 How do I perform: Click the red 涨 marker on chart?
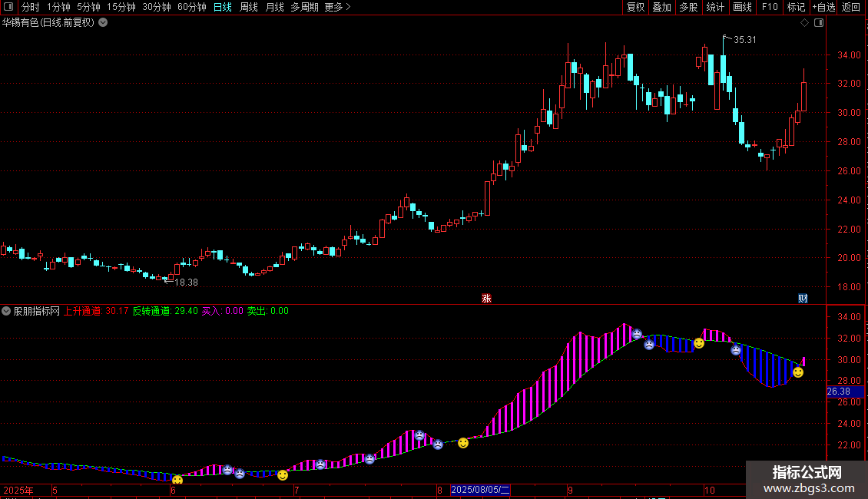pyautogui.click(x=486, y=298)
